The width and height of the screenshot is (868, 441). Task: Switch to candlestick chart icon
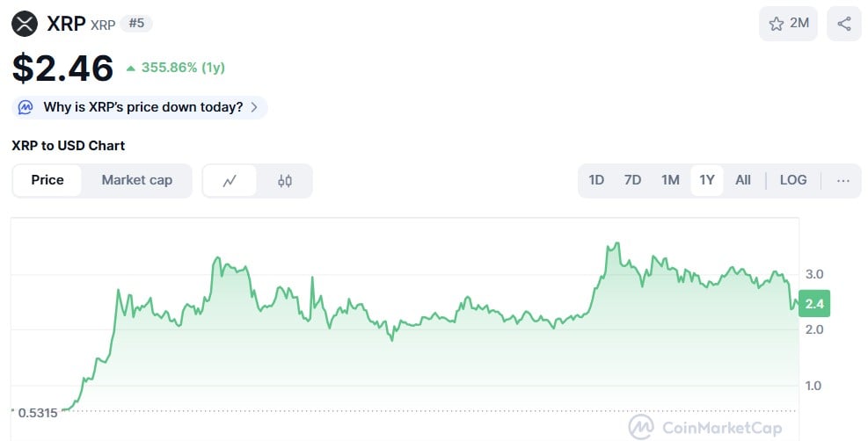[x=284, y=181]
